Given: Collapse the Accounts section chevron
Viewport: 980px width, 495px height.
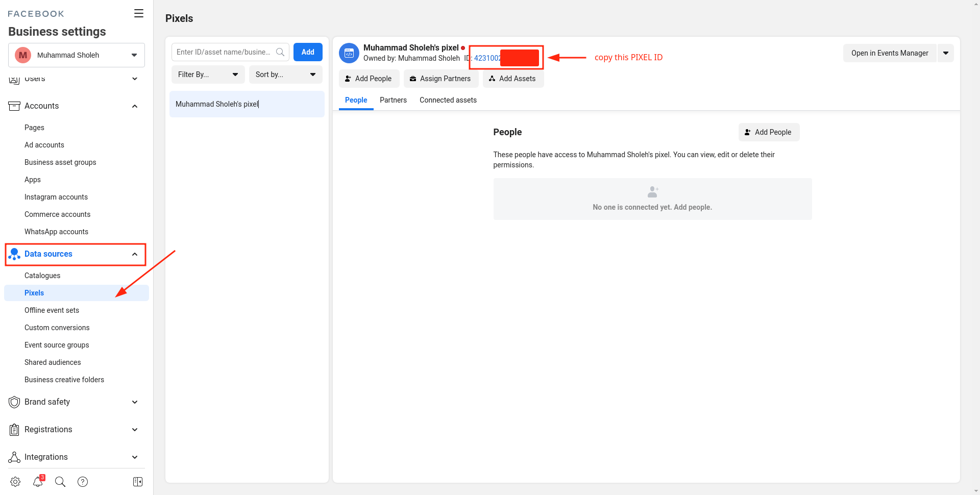Looking at the screenshot, I should click(x=135, y=106).
